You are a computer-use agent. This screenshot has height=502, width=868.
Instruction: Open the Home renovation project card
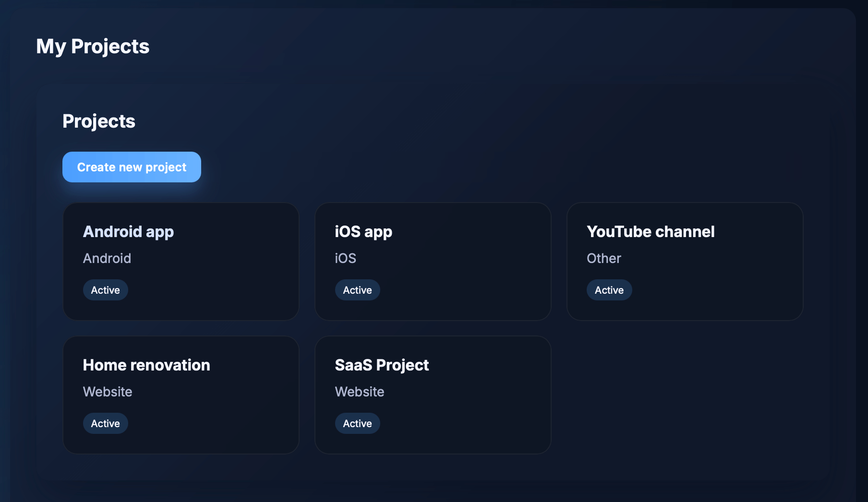coord(181,394)
